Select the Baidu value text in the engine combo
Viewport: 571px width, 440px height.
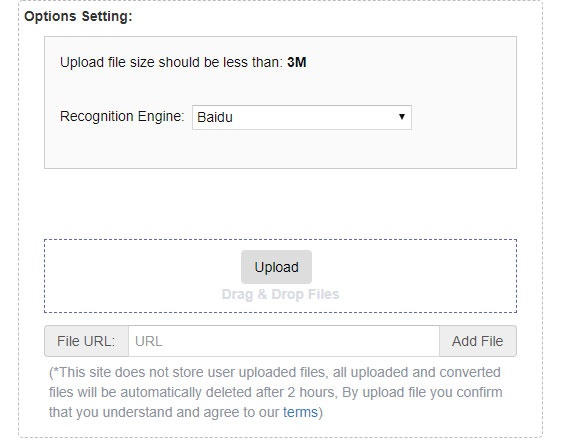click(215, 117)
